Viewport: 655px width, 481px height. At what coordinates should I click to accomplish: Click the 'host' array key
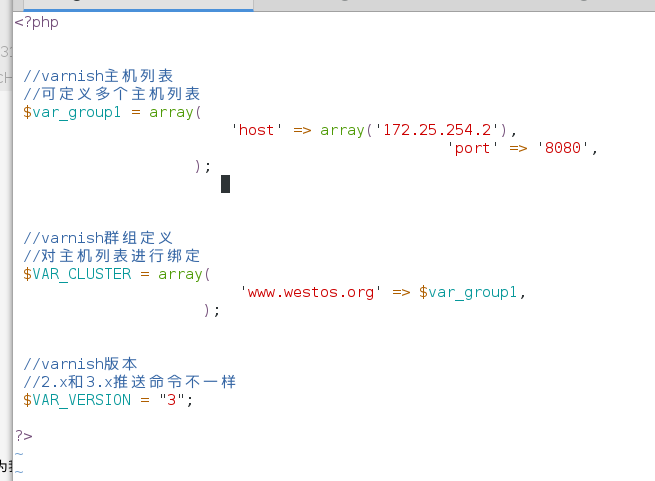(257, 130)
